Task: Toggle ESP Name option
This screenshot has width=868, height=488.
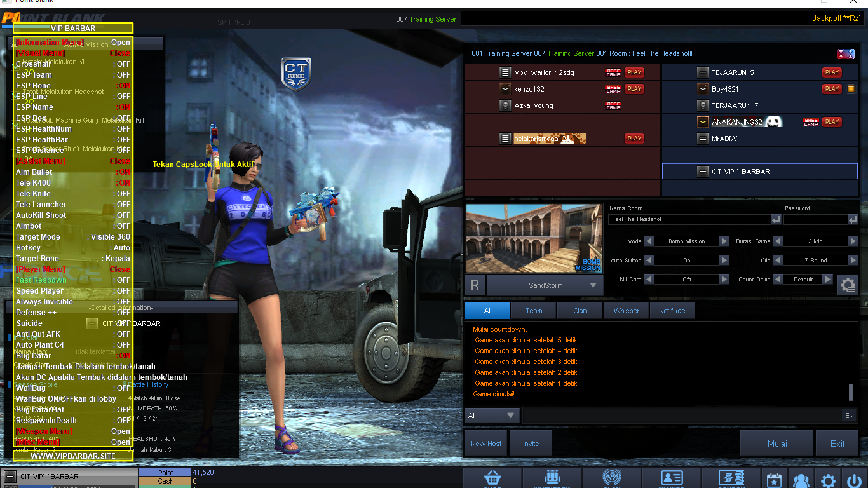Action: click(73, 107)
